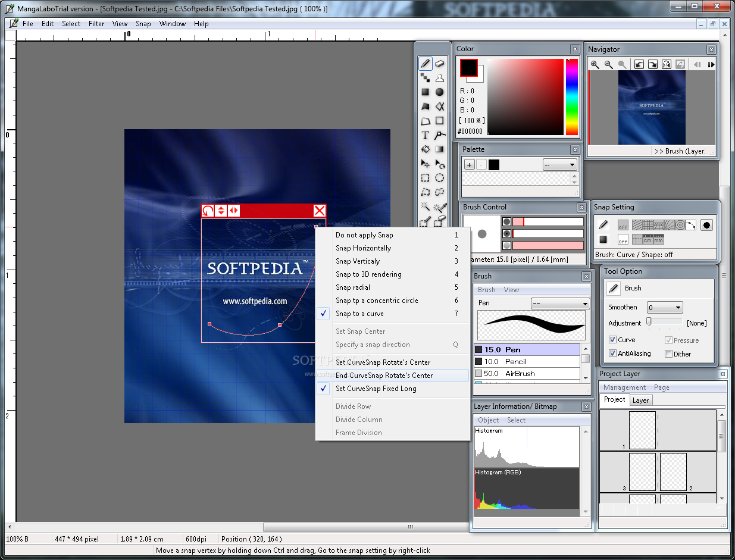Open the Select menu in Layer Information
The width and height of the screenshot is (735, 560).
coord(516,420)
